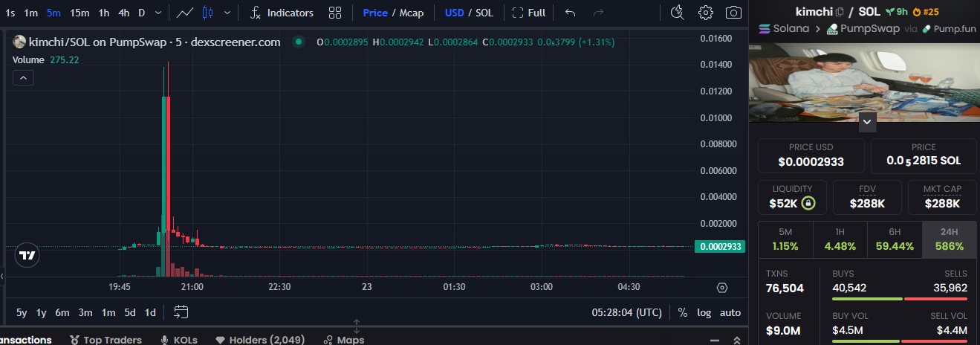Open the KOLs tab
The width and height of the screenshot is (980, 345).
point(178,340)
